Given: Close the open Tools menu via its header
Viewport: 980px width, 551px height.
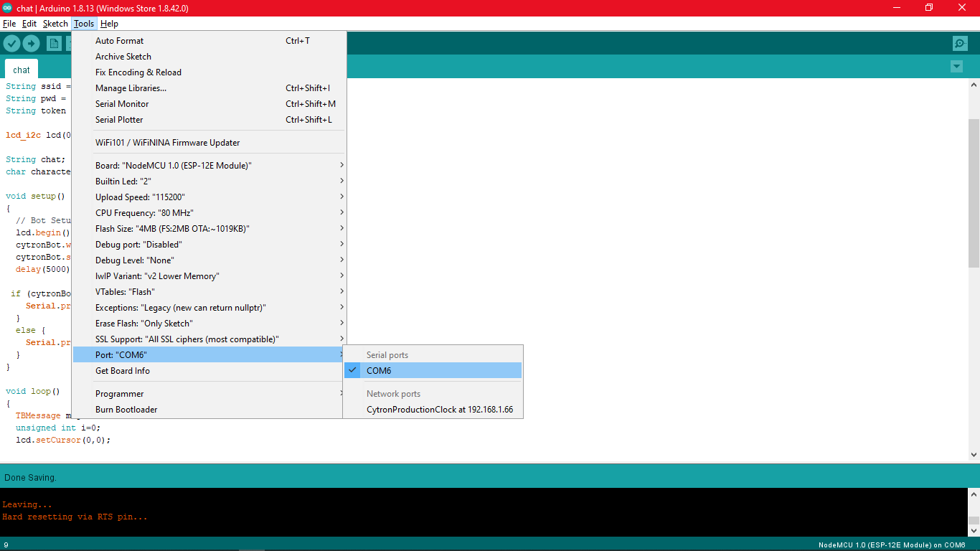Looking at the screenshot, I should click(x=84, y=24).
